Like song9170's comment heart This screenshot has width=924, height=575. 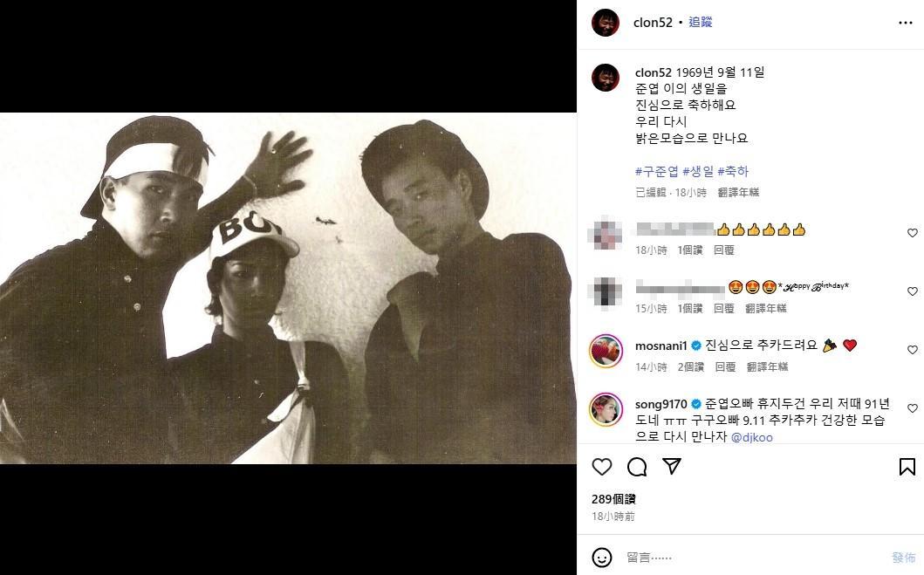point(912,407)
